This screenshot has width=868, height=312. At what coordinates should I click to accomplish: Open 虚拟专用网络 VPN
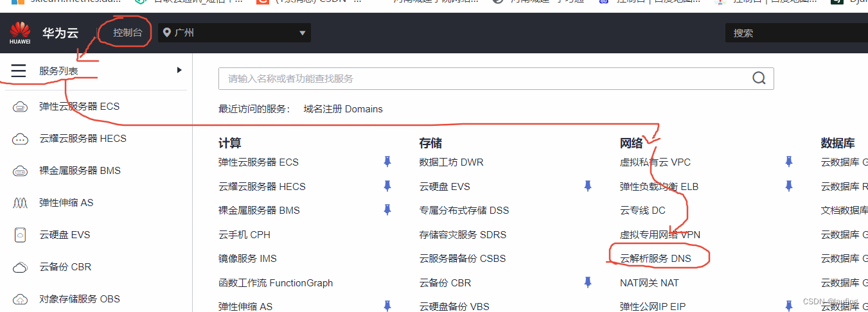tap(660, 235)
